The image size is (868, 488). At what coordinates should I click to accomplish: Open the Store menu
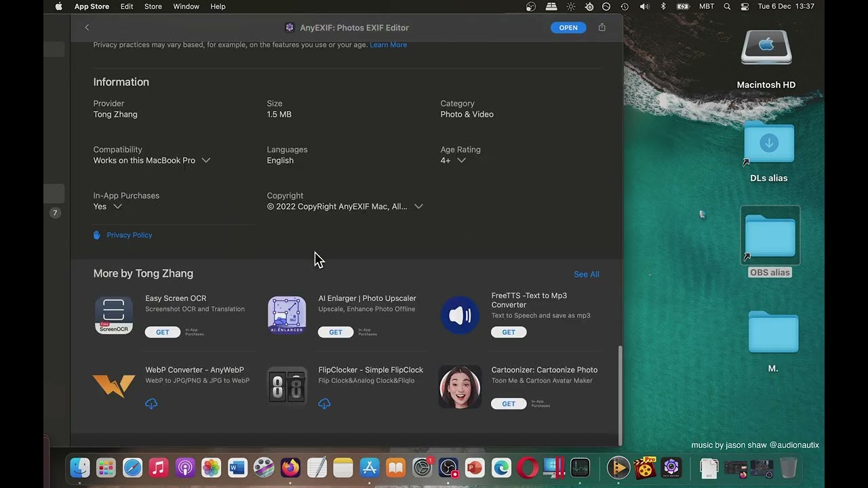(x=153, y=6)
